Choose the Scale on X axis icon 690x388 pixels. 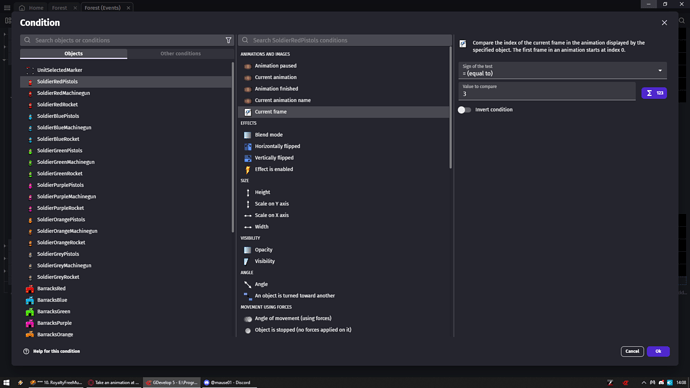tap(248, 215)
